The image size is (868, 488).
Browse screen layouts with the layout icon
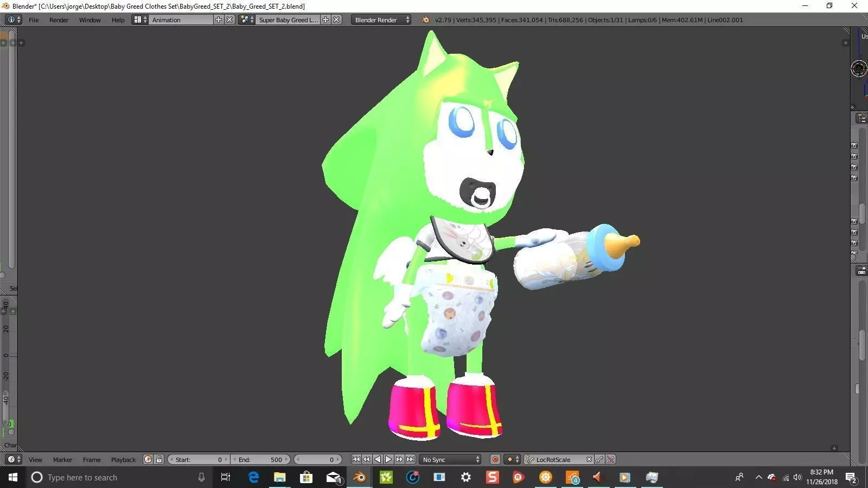pyautogui.click(x=140, y=20)
